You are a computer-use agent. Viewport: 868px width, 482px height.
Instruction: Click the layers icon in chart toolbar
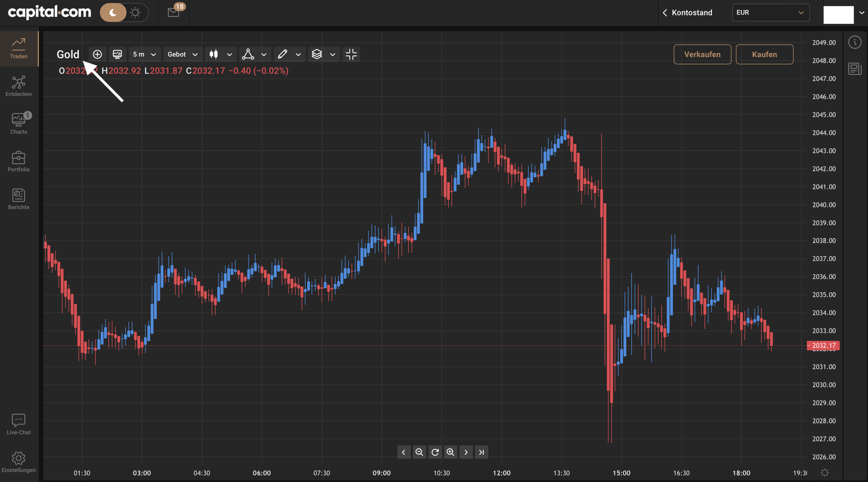[317, 54]
